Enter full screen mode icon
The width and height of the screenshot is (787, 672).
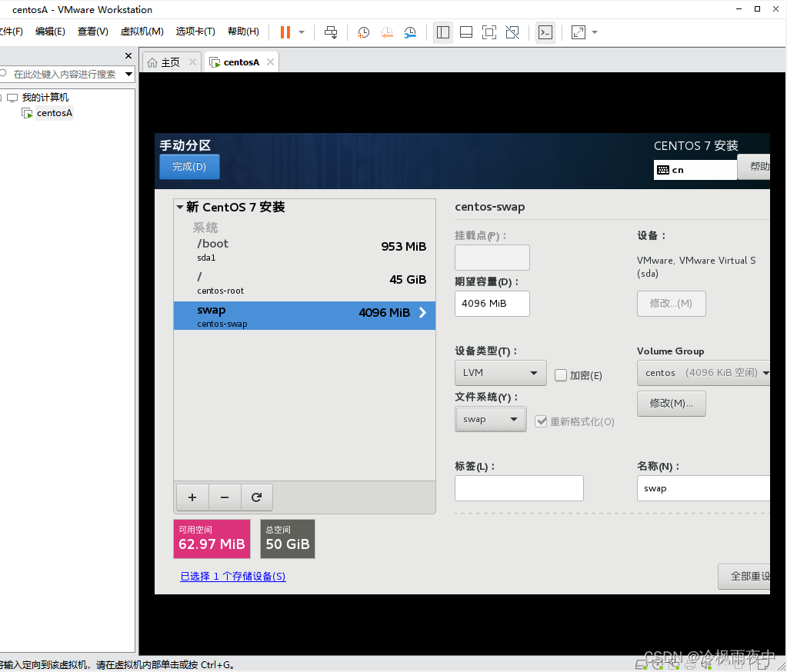tap(489, 32)
